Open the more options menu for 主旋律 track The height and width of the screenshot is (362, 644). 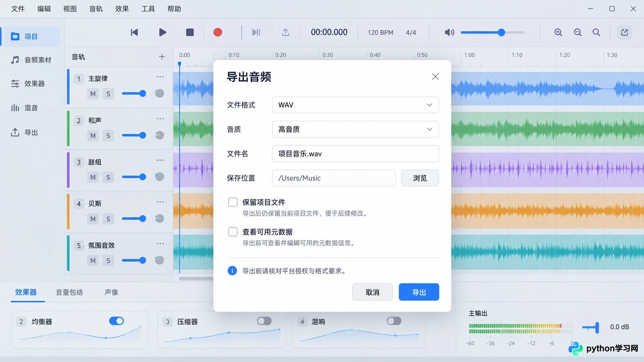160,77
